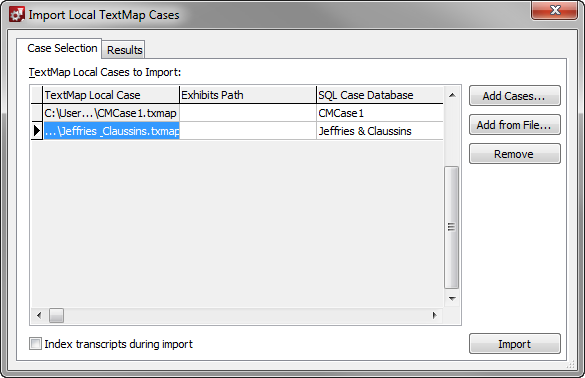Select the CMCase1.txmap local case cell

point(111,113)
